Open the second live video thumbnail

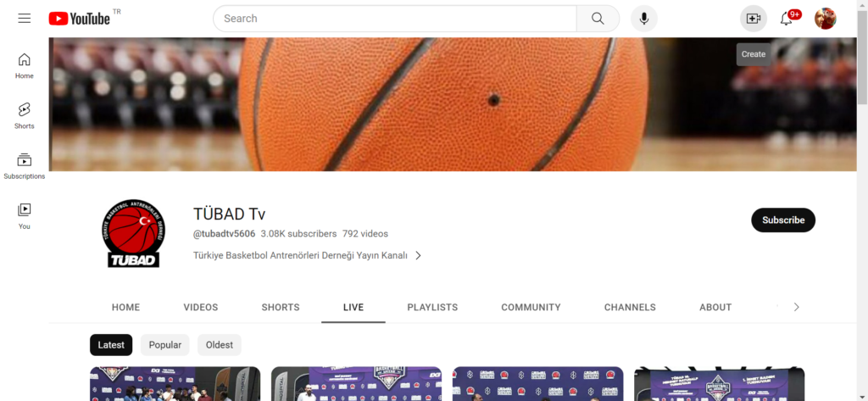coord(357,384)
